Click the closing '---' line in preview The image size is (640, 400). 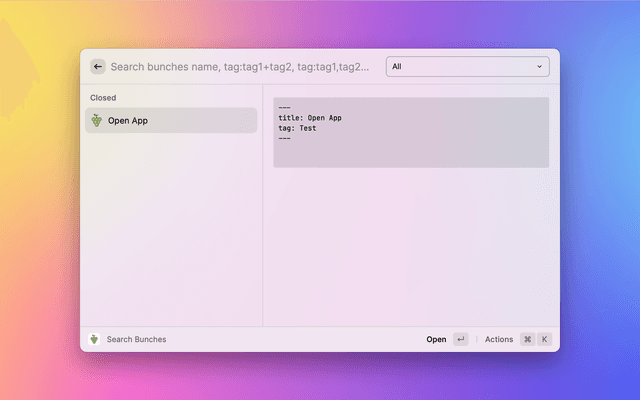click(285, 138)
